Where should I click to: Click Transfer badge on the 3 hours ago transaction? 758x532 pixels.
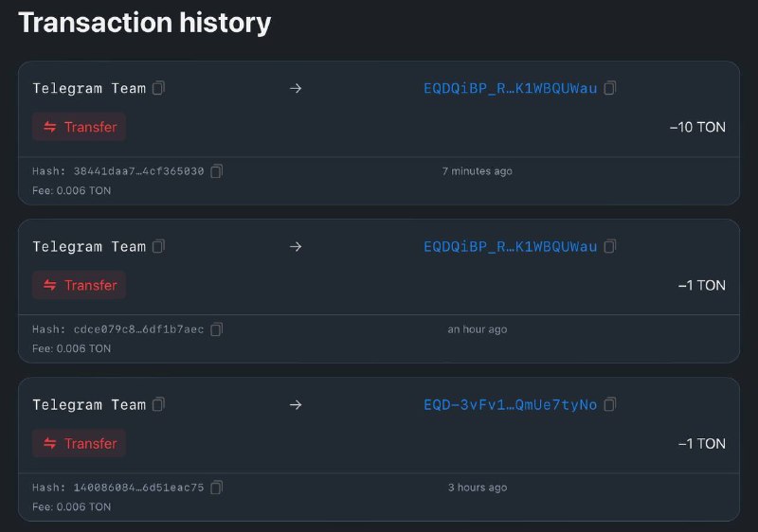click(x=80, y=443)
